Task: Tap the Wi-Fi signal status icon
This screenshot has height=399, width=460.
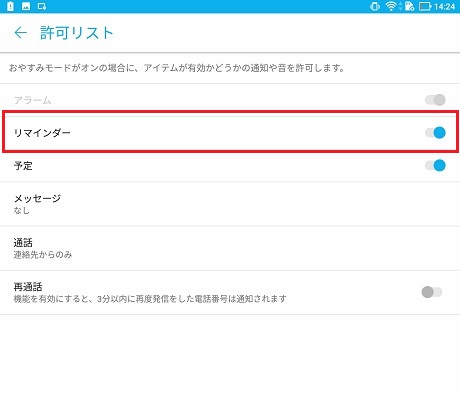Action: (x=391, y=6)
